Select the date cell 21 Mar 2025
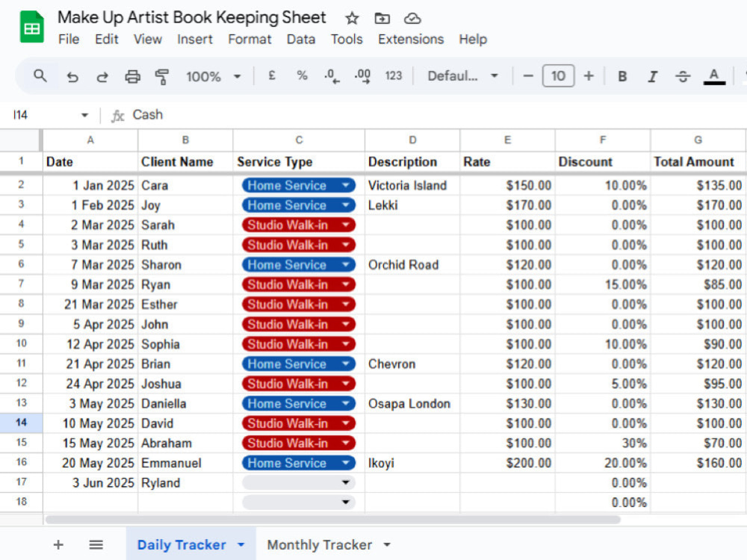 tap(90, 305)
